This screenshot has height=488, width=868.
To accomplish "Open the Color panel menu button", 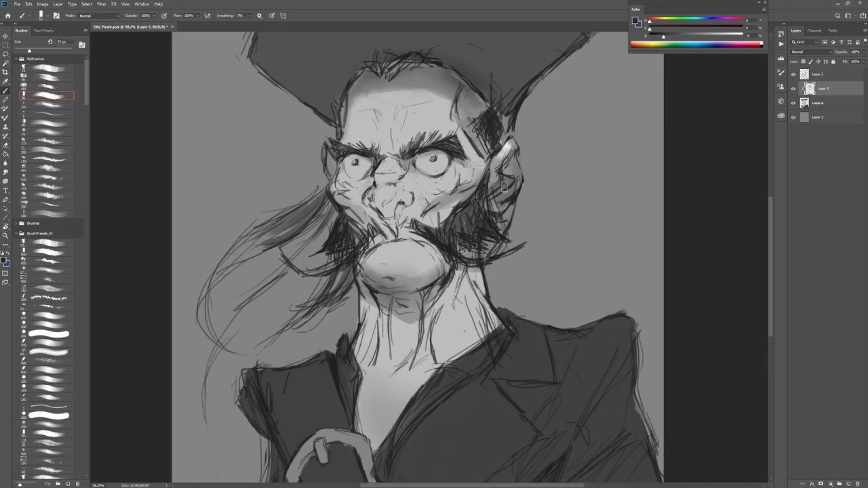I will coord(764,9).
